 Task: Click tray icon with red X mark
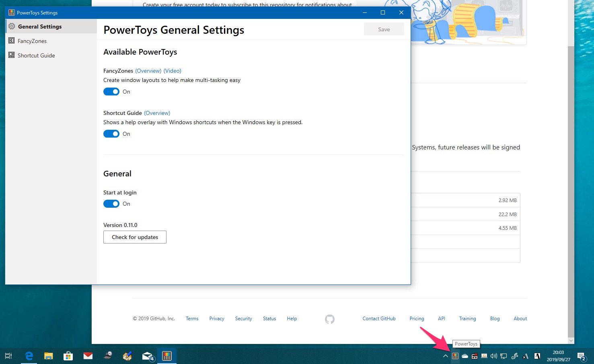(475, 356)
